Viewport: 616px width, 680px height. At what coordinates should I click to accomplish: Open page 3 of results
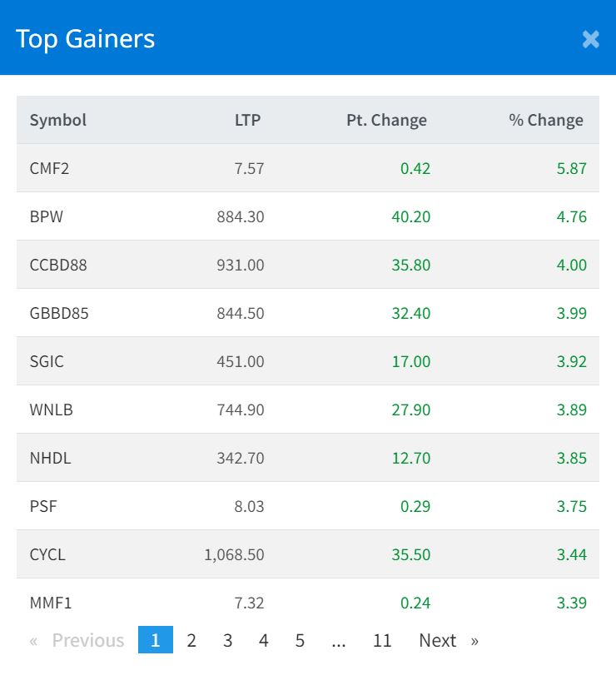point(227,640)
